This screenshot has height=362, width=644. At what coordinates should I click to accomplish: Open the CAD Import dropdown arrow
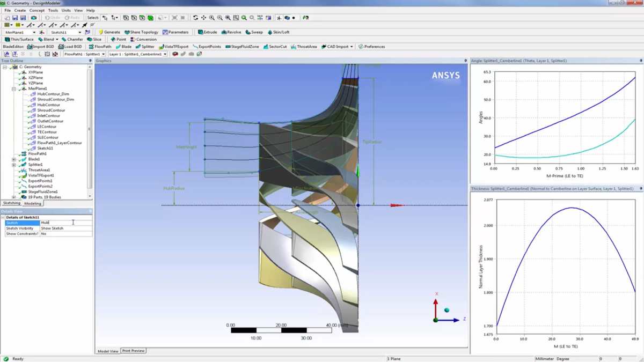pos(352,47)
